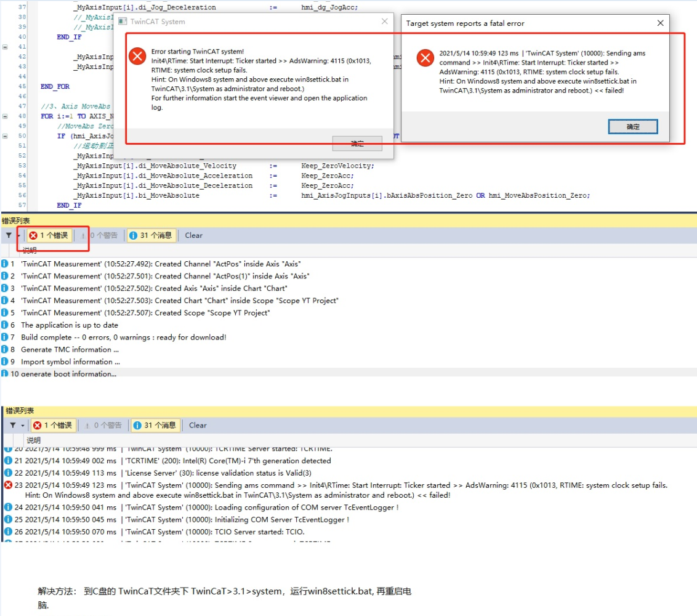Click the 说明 column header in lower list

[x=34, y=440]
